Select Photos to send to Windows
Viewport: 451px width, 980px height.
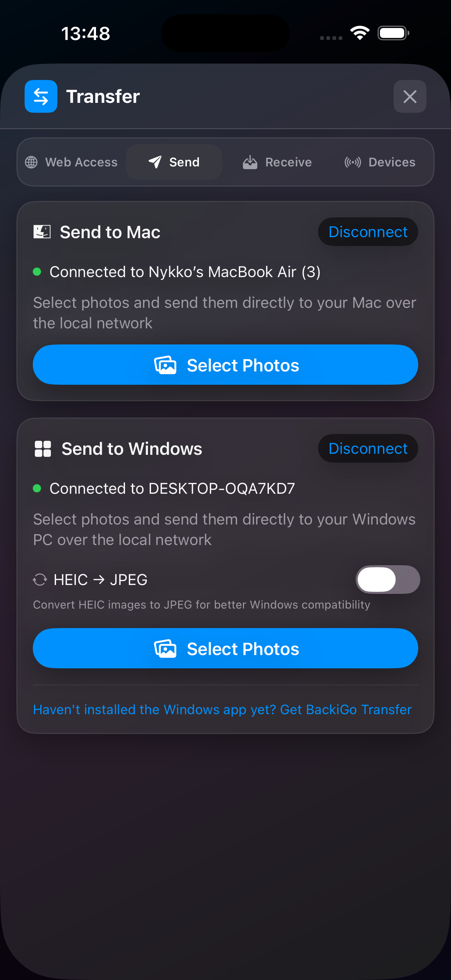(225, 648)
